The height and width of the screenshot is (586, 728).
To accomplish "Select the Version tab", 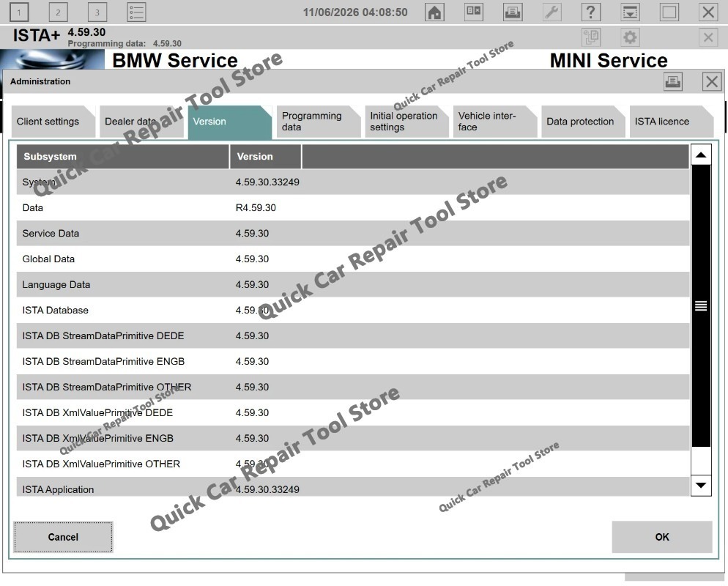I will tap(229, 122).
